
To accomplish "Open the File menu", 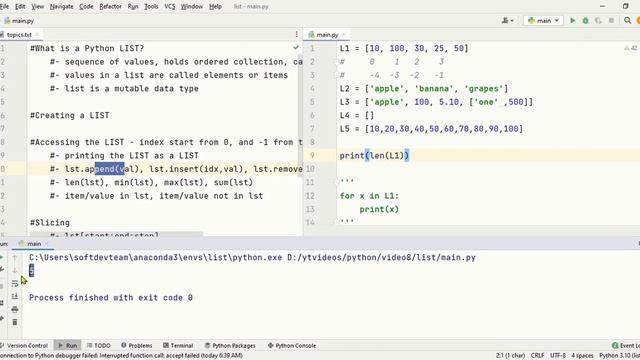I will tap(4, 7).
